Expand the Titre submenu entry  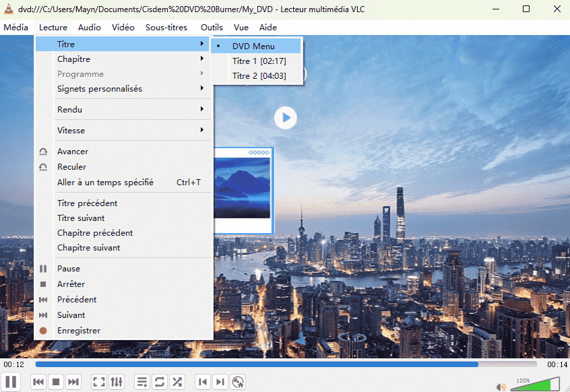point(123,44)
